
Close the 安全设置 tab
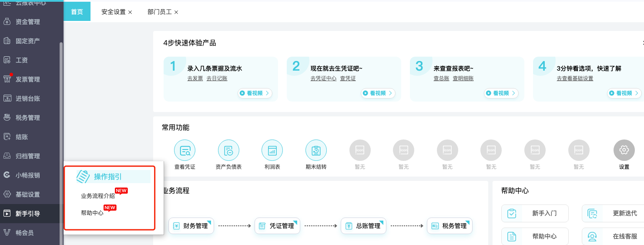pos(130,12)
